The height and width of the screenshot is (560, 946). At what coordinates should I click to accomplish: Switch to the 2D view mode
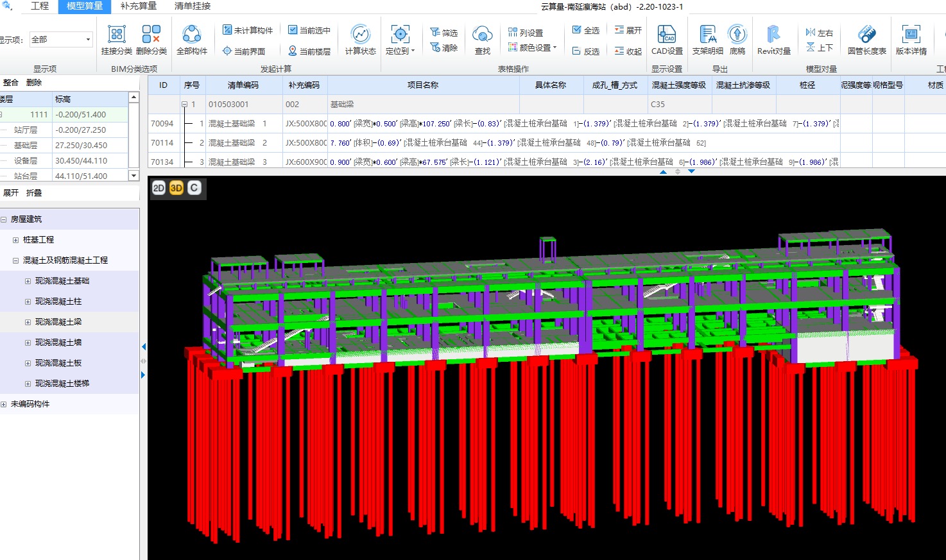pos(159,187)
